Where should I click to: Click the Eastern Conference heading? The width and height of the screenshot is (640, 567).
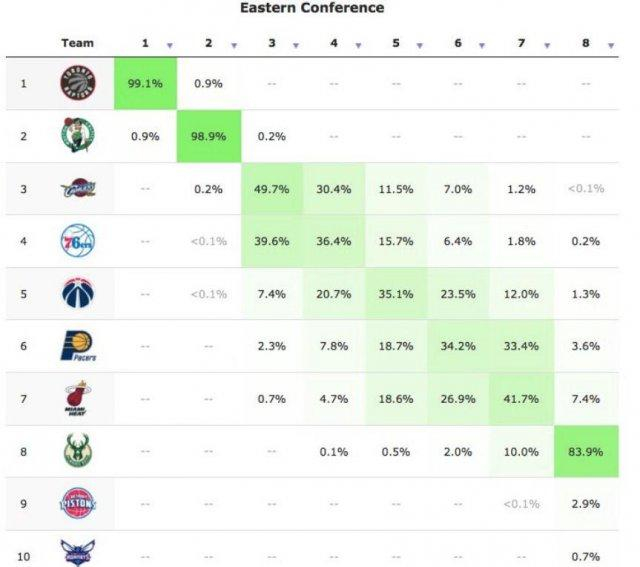[312, 8]
